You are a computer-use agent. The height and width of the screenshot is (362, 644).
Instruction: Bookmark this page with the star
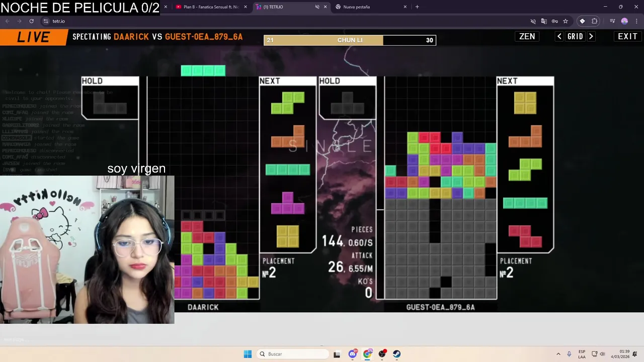click(x=566, y=21)
